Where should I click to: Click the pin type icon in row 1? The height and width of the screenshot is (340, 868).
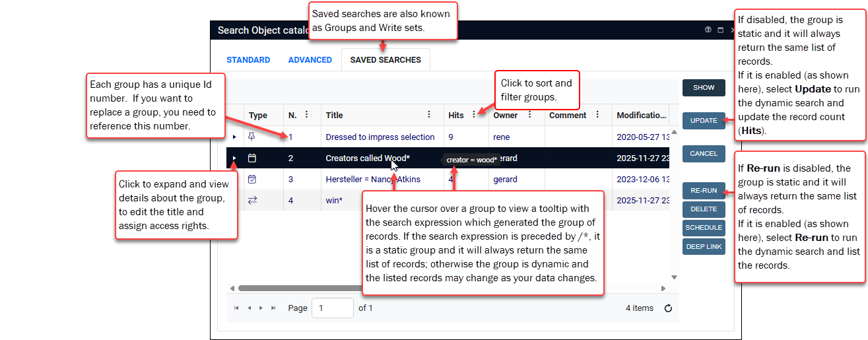click(251, 137)
